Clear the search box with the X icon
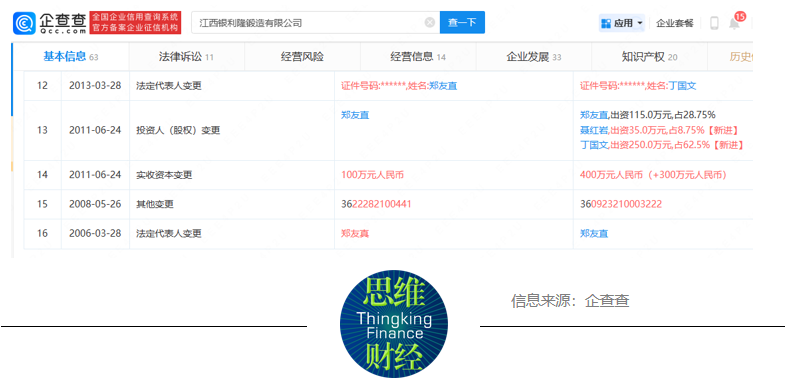This screenshot has width=785, height=387. (x=430, y=23)
